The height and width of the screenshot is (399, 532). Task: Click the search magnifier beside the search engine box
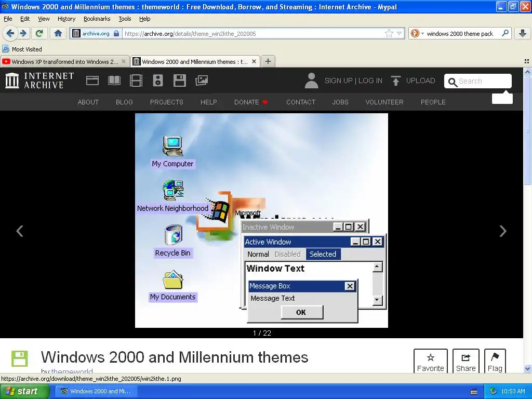(x=505, y=33)
